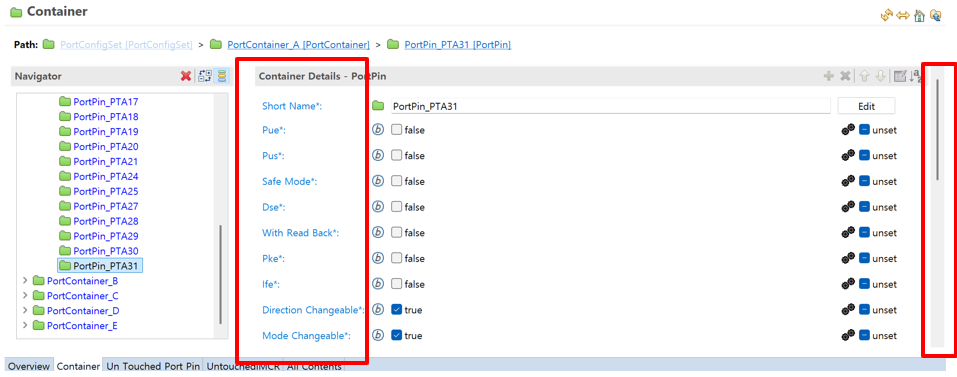Click the stacked layers icon in Navigator header
This screenshot has height=377, width=957.
coord(222,76)
